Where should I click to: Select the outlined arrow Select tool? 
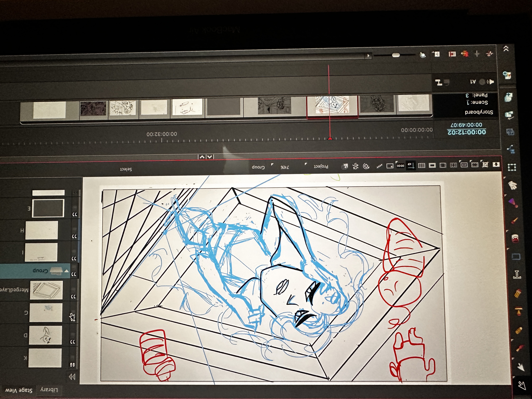pyautogui.click(x=522, y=386)
